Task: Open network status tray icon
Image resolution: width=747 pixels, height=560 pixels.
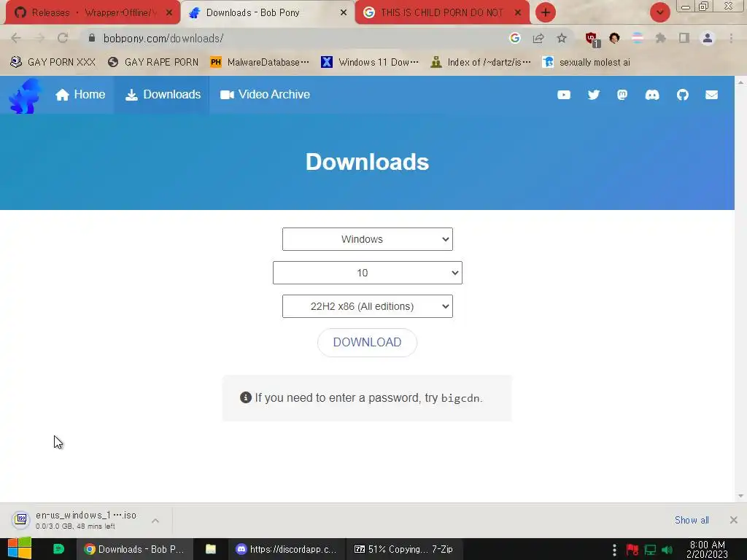Action: click(x=650, y=550)
